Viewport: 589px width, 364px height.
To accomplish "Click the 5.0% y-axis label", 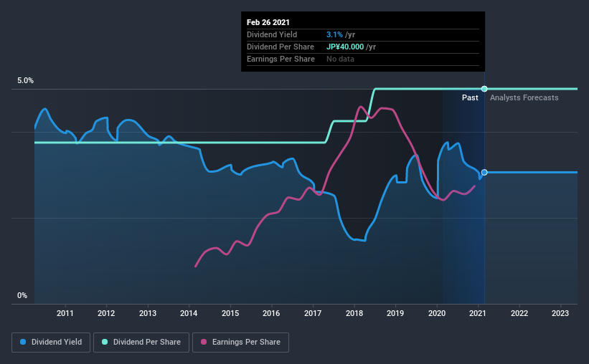I will (x=26, y=81).
